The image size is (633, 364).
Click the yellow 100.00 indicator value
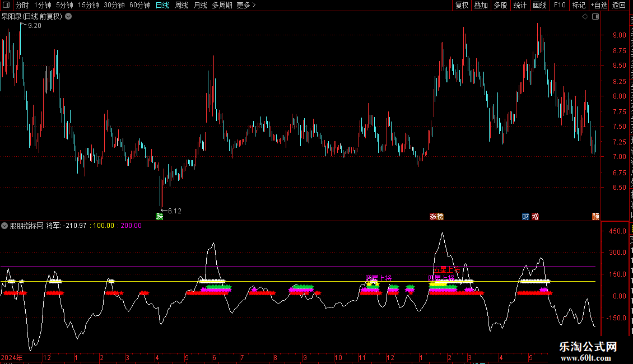click(103, 226)
